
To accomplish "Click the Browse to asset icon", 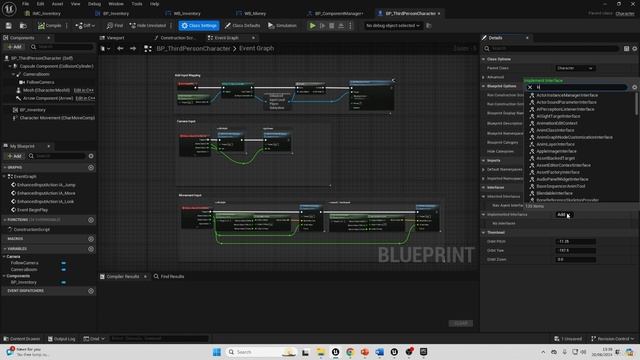I will (23, 25).
